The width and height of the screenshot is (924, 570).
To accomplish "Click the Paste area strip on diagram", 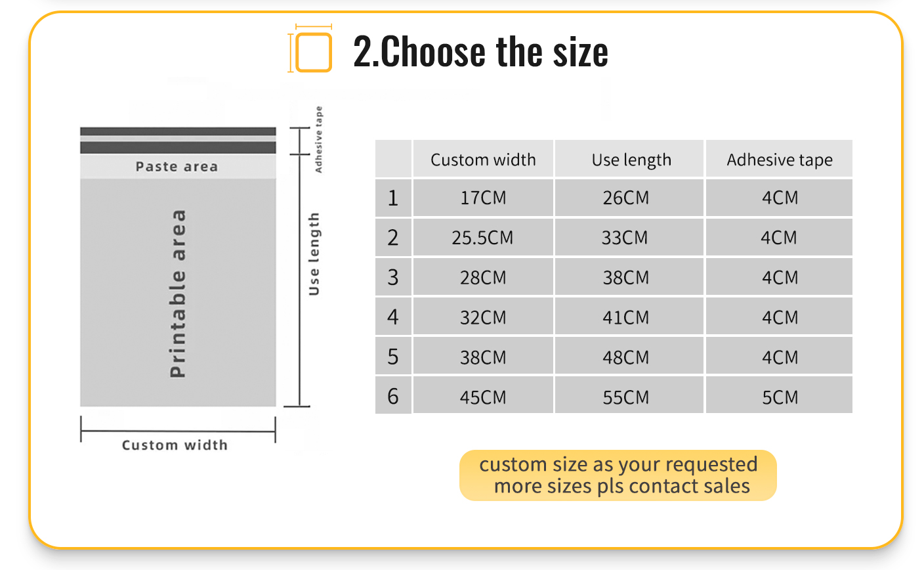I will point(177,167).
